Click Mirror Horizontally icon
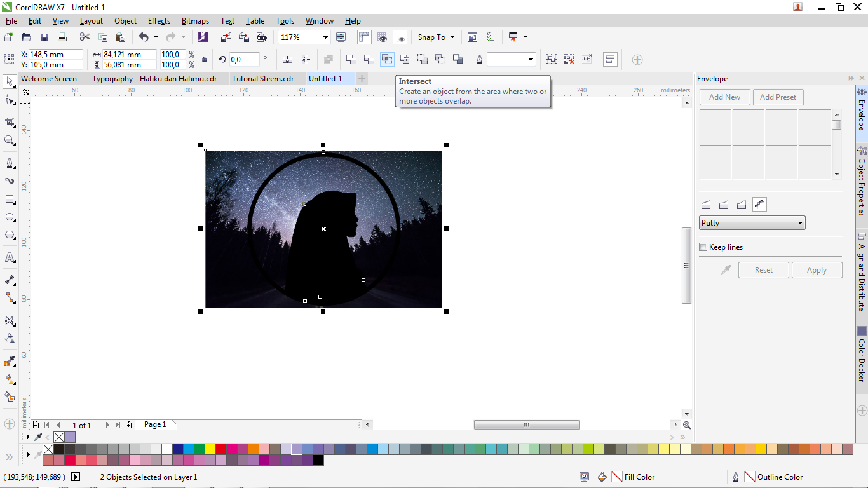The image size is (868, 488). pyautogui.click(x=287, y=59)
